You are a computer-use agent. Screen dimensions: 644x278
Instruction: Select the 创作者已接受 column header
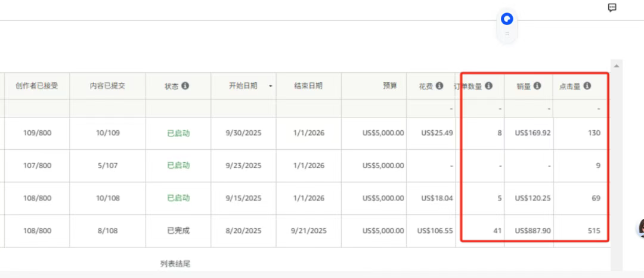(x=37, y=86)
